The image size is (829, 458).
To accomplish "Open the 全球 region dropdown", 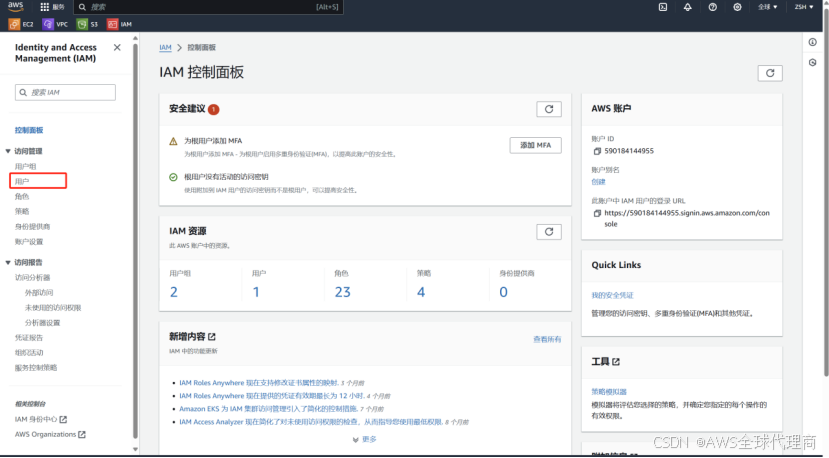I will tap(768, 7).
